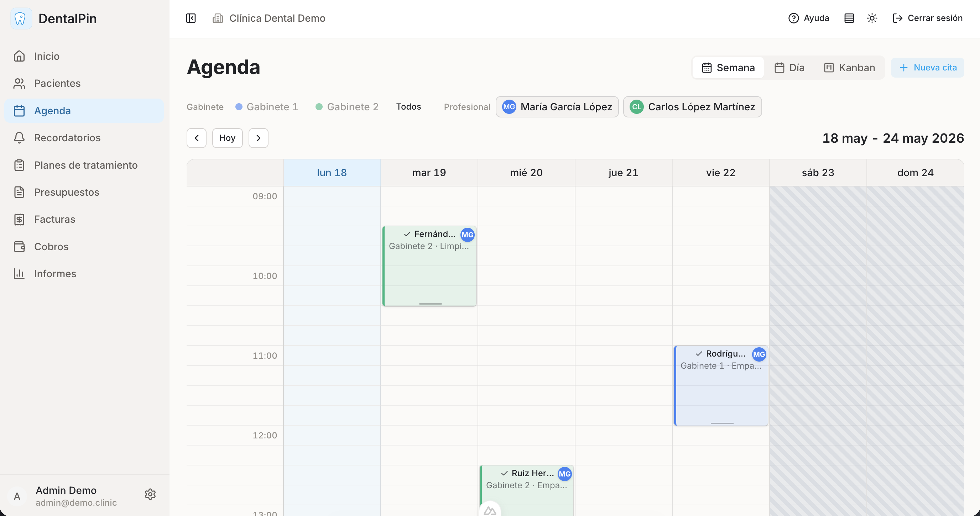Screen dimensions: 980x516
Task: Open Pacientes section
Action: (84, 83)
